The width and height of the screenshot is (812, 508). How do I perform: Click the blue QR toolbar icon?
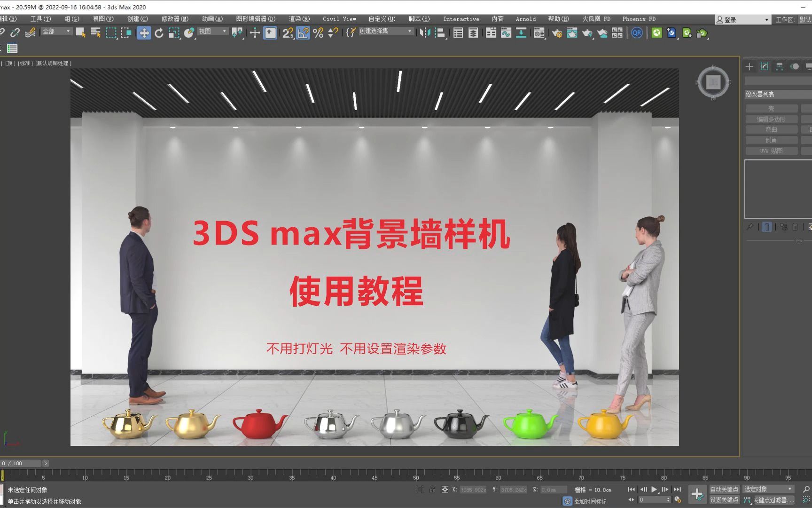[637, 32]
